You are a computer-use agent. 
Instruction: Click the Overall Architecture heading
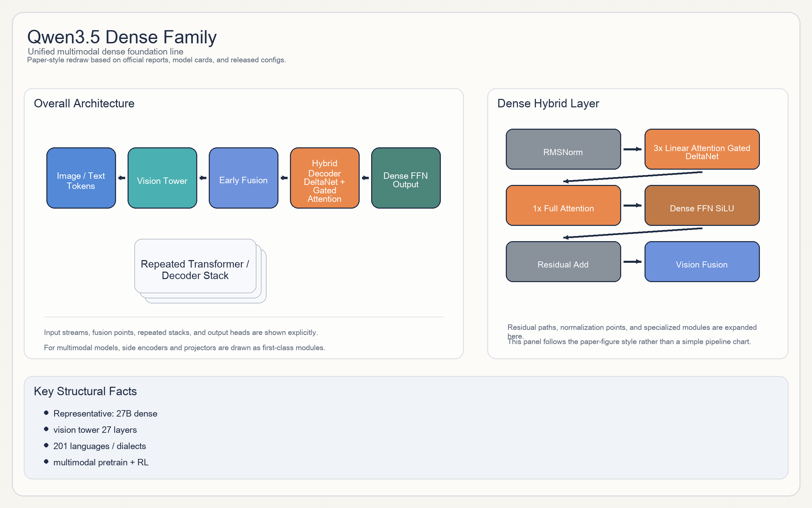tap(84, 103)
